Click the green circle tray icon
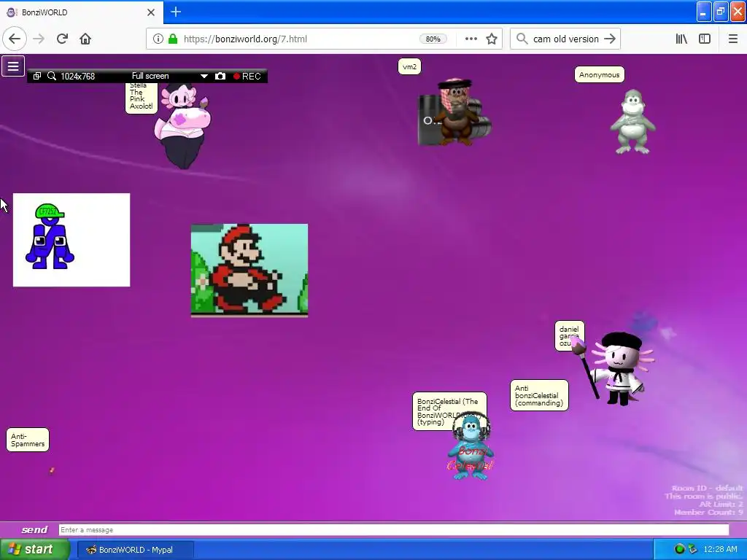 pyautogui.click(x=679, y=549)
